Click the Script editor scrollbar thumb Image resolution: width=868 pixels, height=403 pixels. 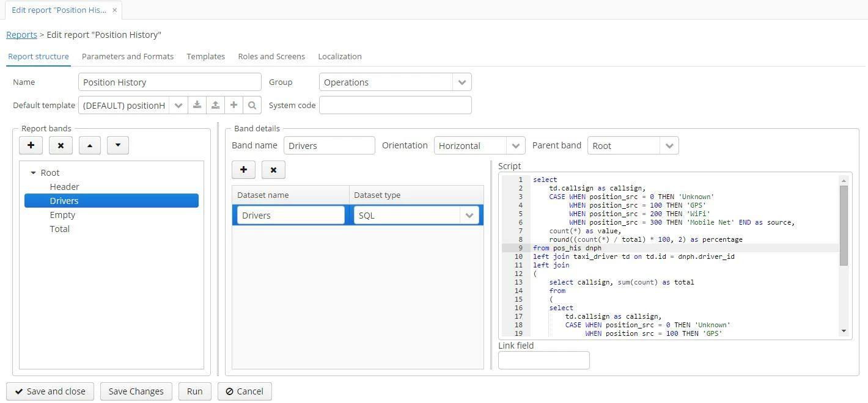[844, 225]
